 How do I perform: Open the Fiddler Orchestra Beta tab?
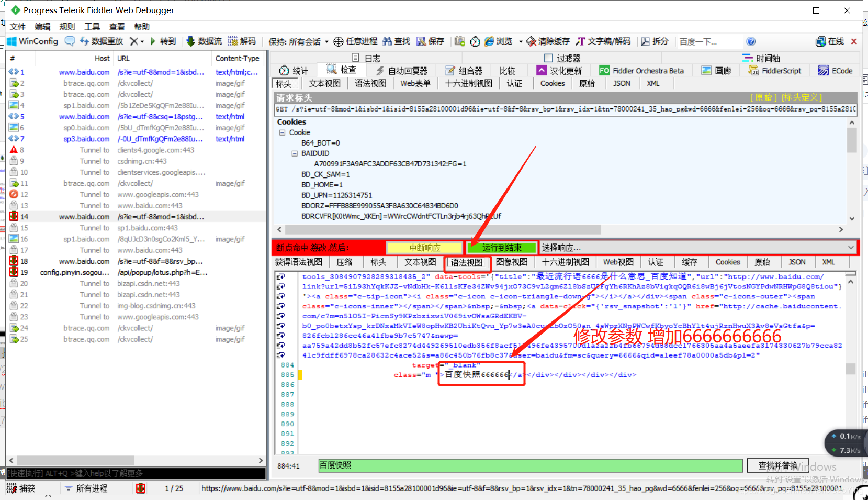(x=641, y=71)
